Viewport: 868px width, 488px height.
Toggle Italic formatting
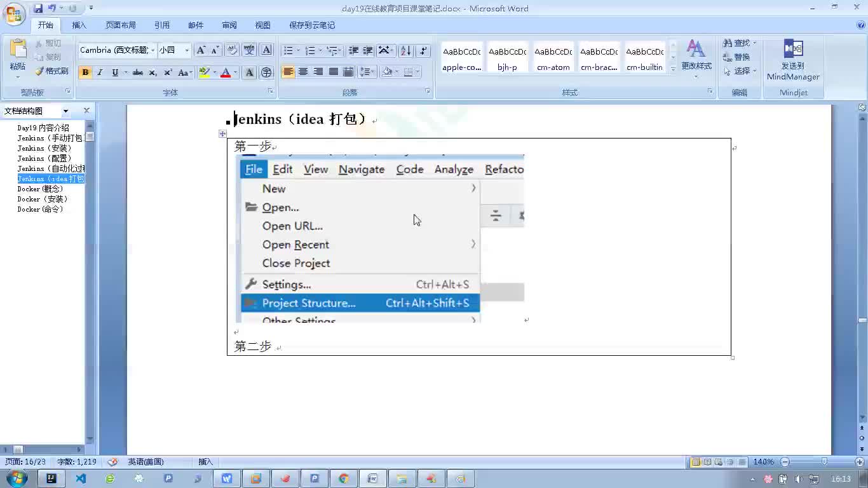100,72
